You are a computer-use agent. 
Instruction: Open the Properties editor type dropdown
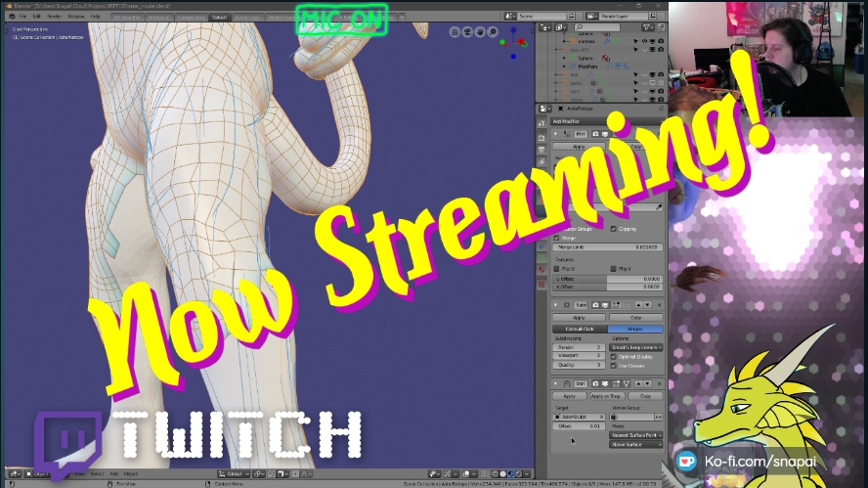click(544, 109)
